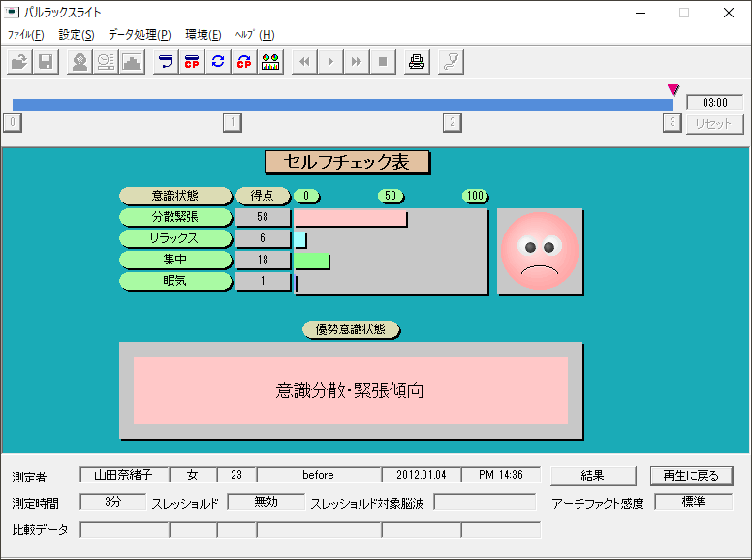Click the 意識分散・緊張傾向 result box
Screen dimensions: 752x560
[351, 390]
